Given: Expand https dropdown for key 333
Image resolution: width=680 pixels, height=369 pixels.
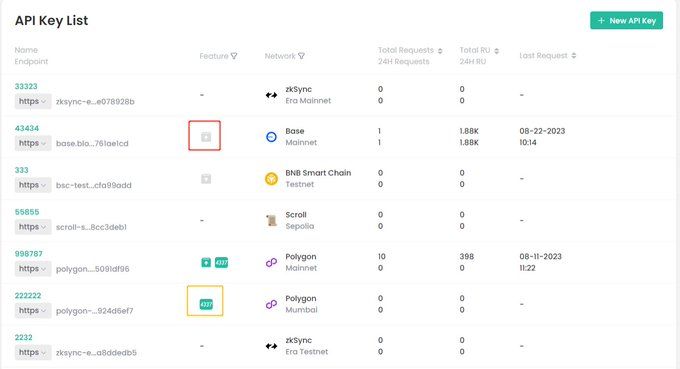Looking at the screenshot, I should [33, 185].
